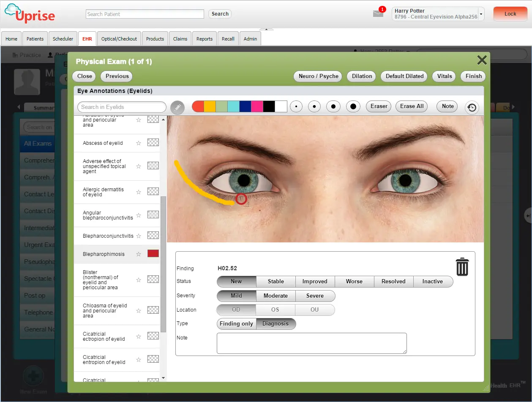Favorite 'Abscess of eyelid' with its star
This screenshot has width=532, height=402.
(138, 143)
